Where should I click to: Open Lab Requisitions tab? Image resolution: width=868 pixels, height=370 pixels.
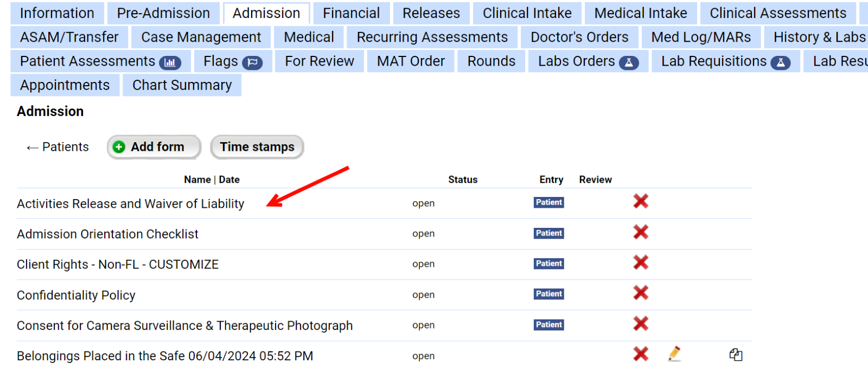click(725, 61)
